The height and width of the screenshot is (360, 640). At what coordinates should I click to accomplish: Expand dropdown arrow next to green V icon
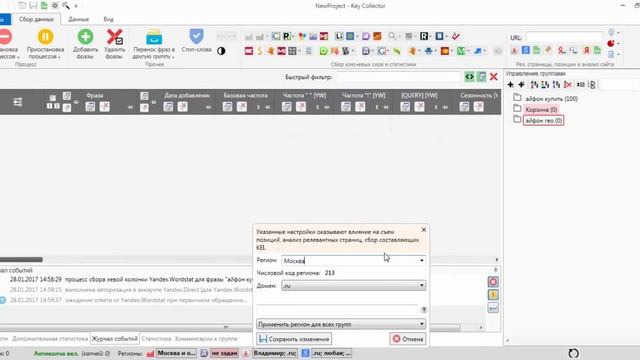(x=468, y=51)
